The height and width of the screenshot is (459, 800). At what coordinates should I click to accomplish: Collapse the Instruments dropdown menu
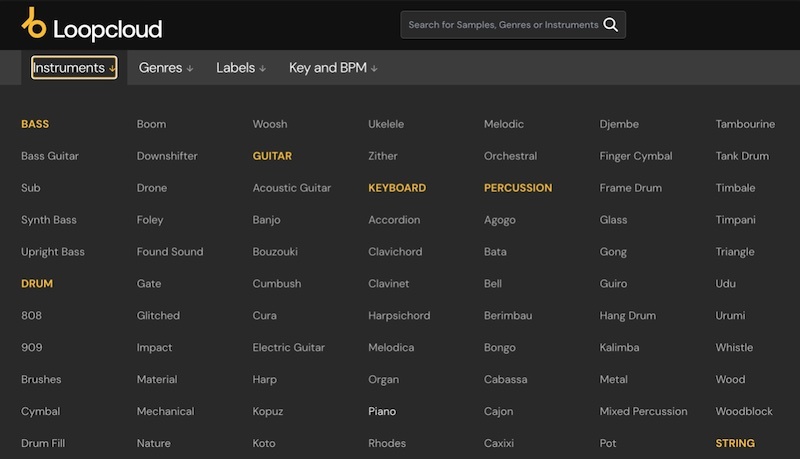coord(74,68)
